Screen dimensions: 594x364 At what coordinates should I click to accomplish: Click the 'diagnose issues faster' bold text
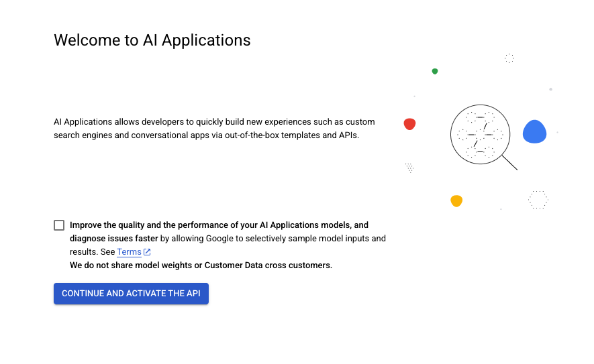point(114,239)
